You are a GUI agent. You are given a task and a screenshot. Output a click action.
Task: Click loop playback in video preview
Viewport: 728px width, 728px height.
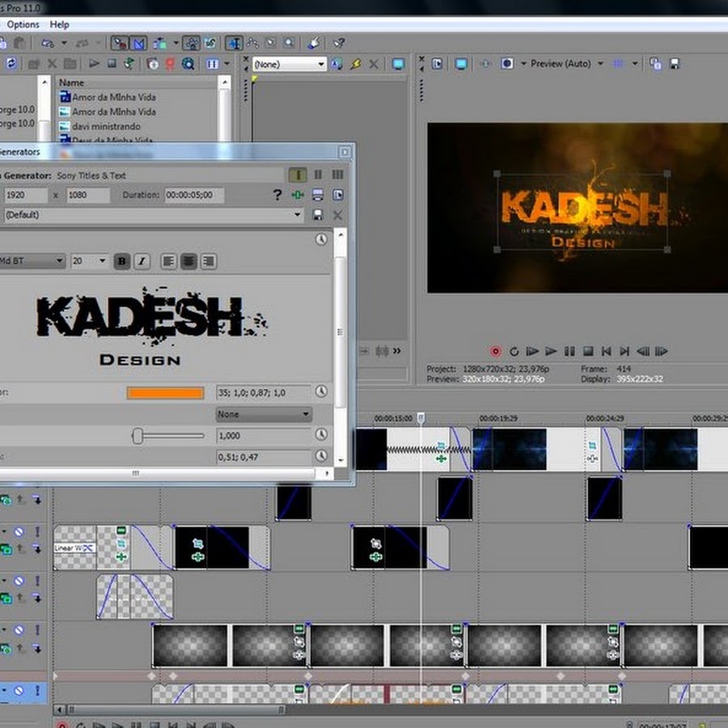(x=514, y=352)
